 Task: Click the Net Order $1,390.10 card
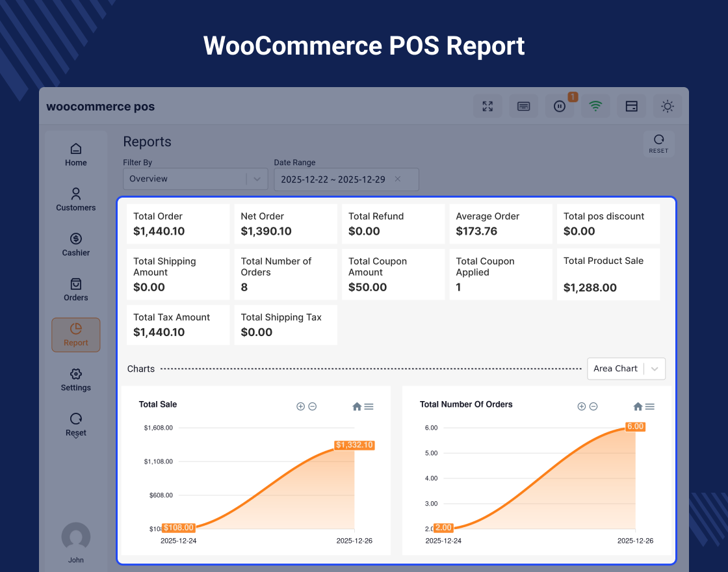[x=285, y=224]
